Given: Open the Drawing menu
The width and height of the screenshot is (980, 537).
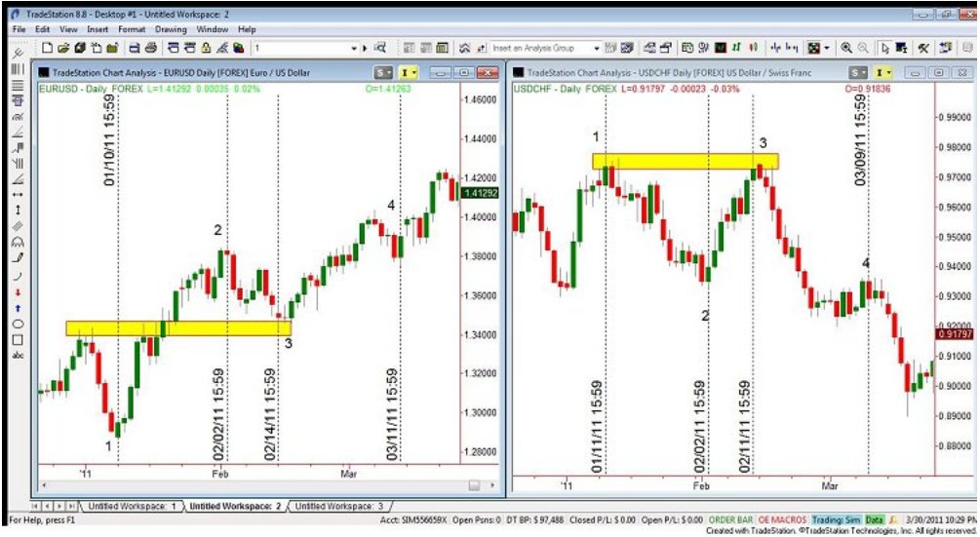Looking at the screenshot, I should click(171, 29).
